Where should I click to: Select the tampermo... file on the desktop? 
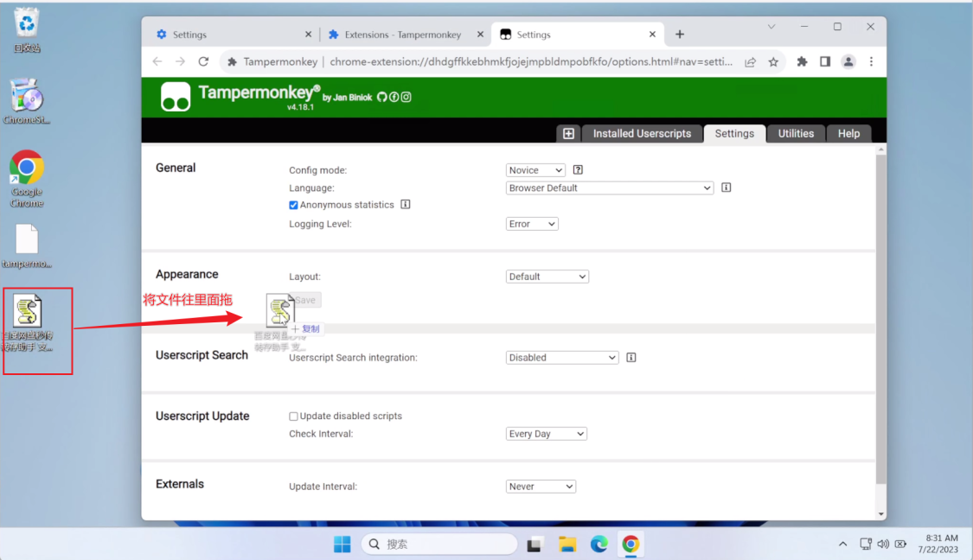tap(27, 246)
